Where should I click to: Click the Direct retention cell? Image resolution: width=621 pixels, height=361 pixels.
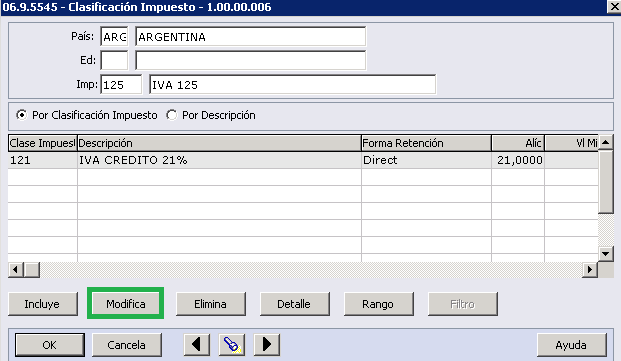click(x=426, y=160)
